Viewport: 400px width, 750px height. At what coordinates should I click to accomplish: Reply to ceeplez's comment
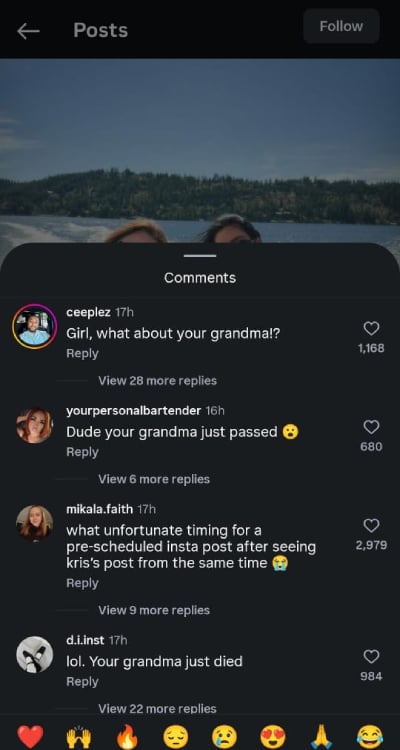tap(82, 353)
